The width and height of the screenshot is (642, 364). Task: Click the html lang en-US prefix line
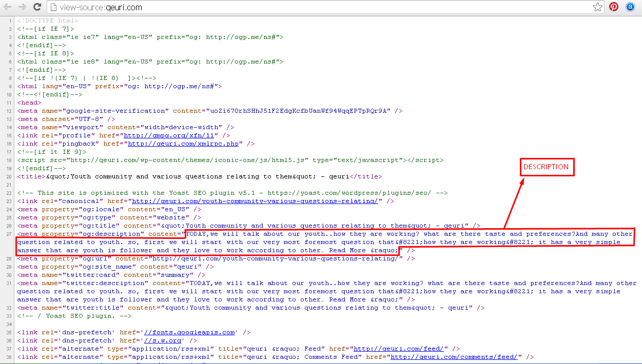120,86
